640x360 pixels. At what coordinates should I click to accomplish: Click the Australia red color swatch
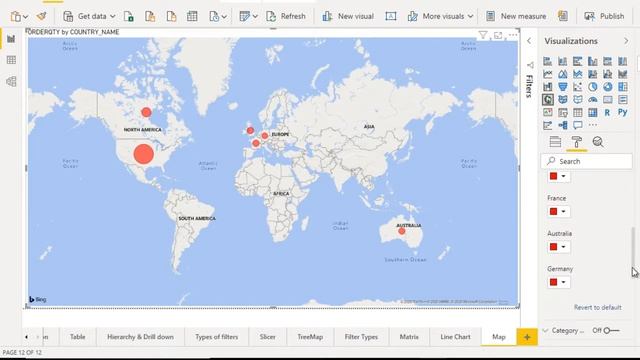[x=553, y=247]
